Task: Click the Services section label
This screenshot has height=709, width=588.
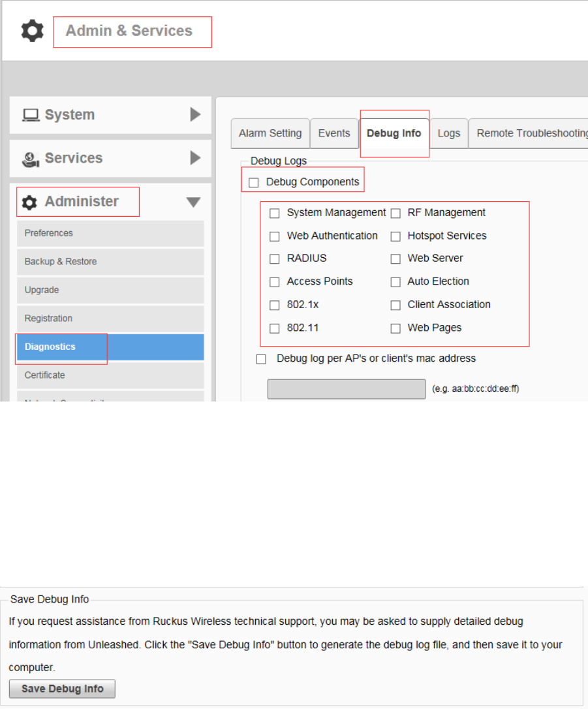Action: [x=74, y=158]
